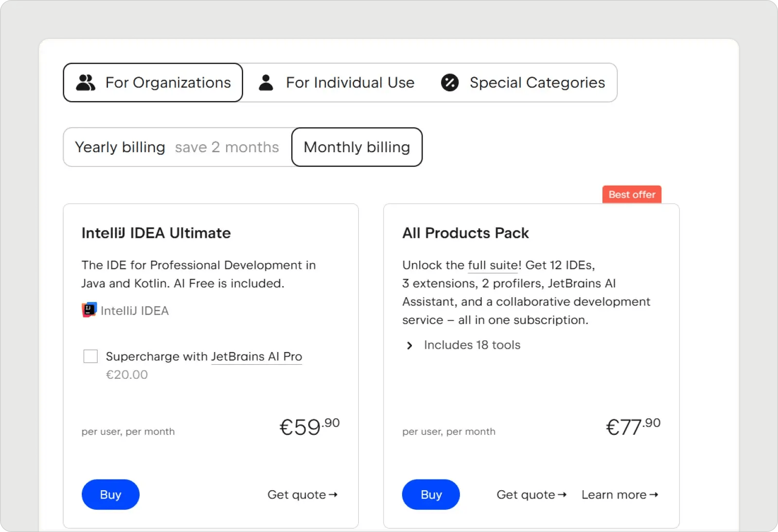The width and height of the screenshot is (778, 532).
Task: Get quote for IntelliJ IDEA Ultimate
Action: pos(302,495)
